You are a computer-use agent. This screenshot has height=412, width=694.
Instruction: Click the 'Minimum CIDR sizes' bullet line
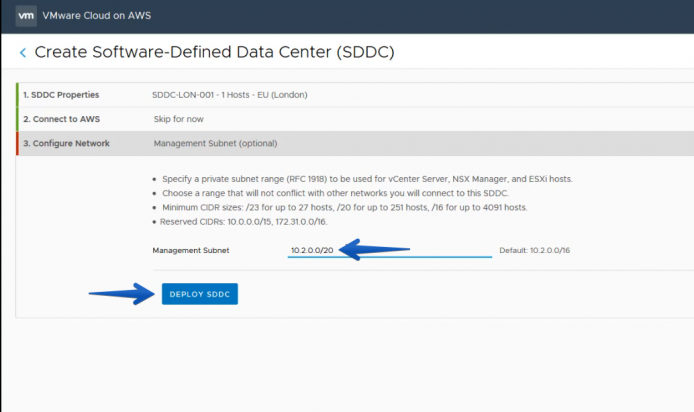(x=345, y=207)
